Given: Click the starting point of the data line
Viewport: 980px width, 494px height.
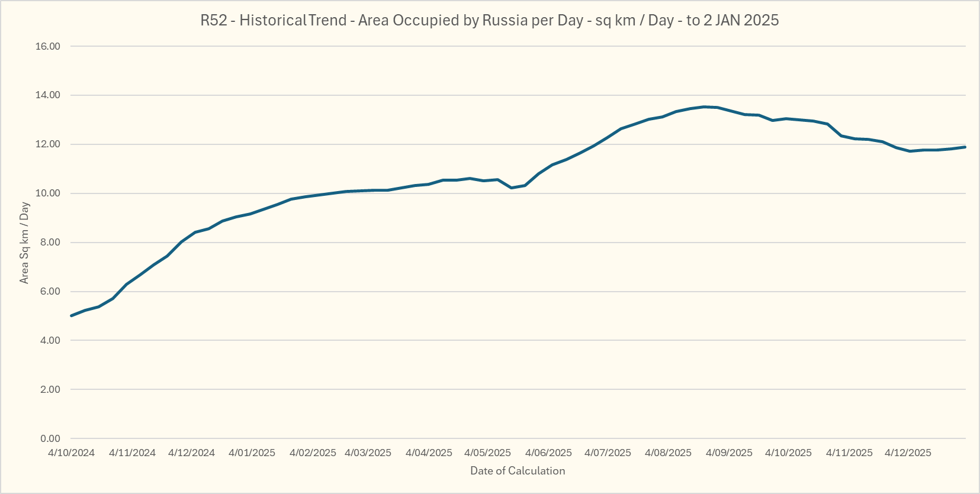Looking at the screenshot, I should point(71,316).
